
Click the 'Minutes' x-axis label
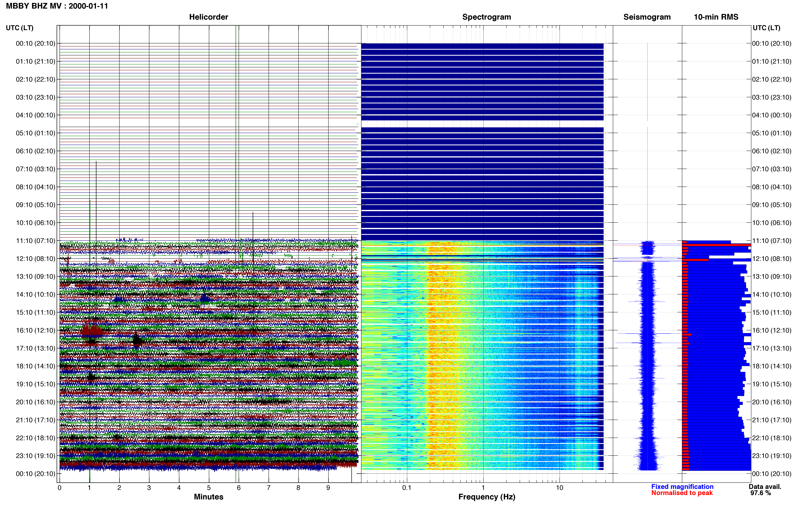[209, 497]
